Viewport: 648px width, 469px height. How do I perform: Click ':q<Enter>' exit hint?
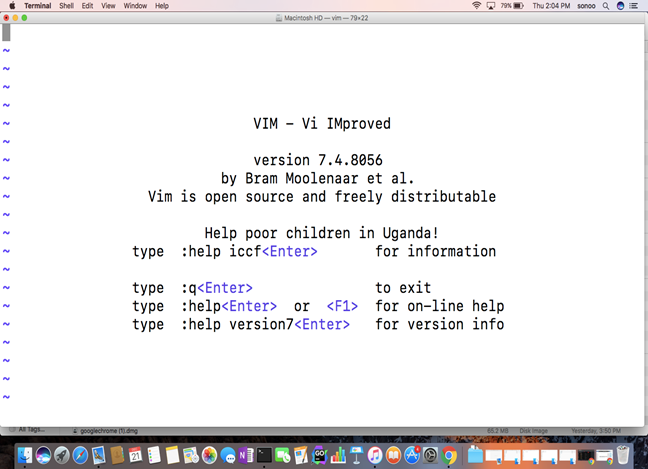[x=217, y=288]
